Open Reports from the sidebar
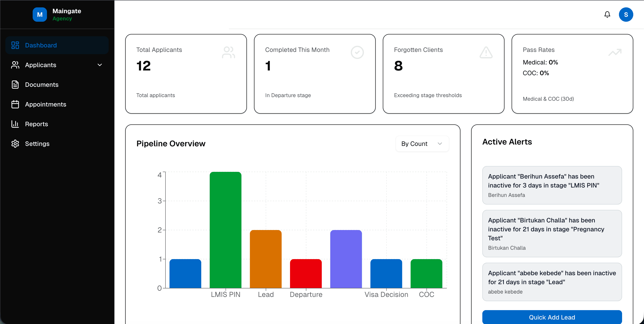Screen dimensions: 644x324 [57, 124]
